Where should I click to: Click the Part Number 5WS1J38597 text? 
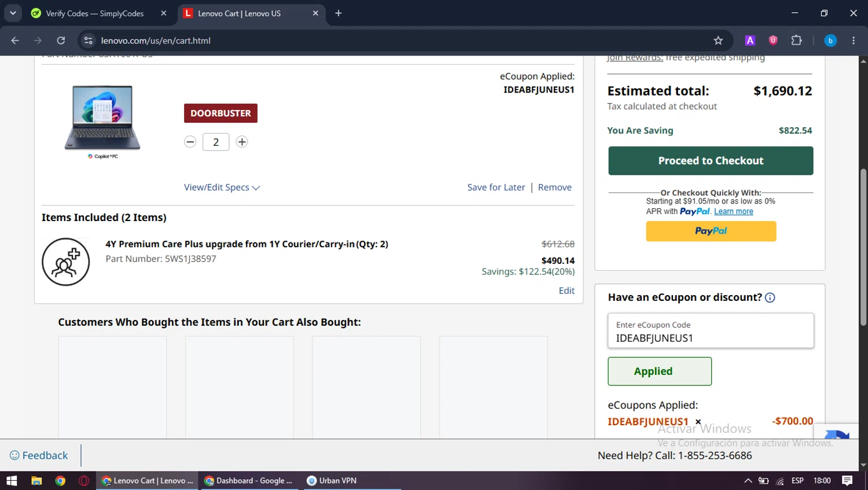coord(161,259)
